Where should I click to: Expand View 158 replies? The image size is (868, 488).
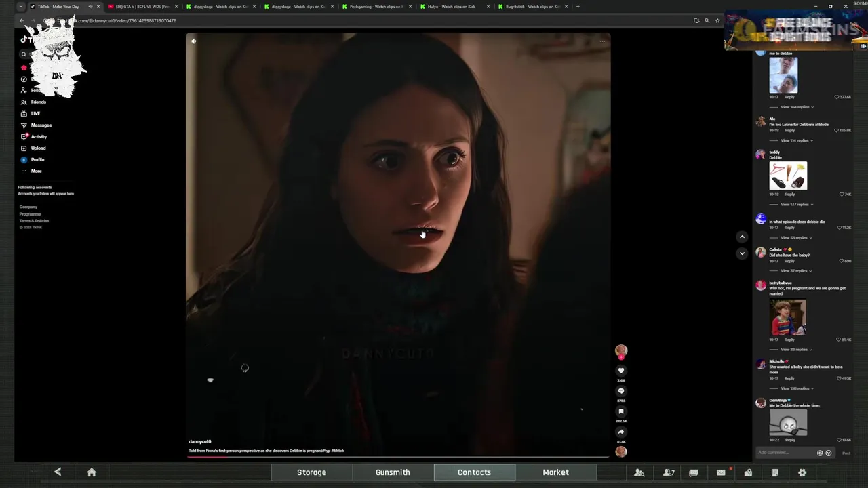(797, 388)
